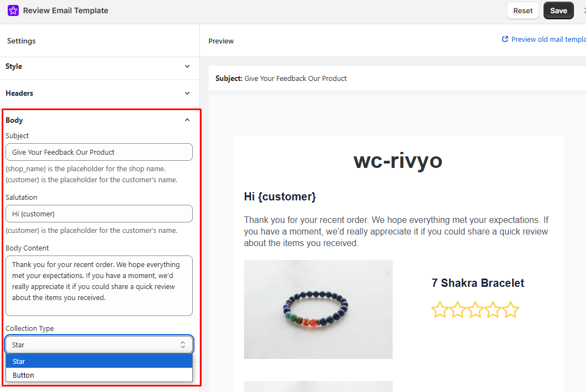Click the subject line in the preview

click(281, 79)
